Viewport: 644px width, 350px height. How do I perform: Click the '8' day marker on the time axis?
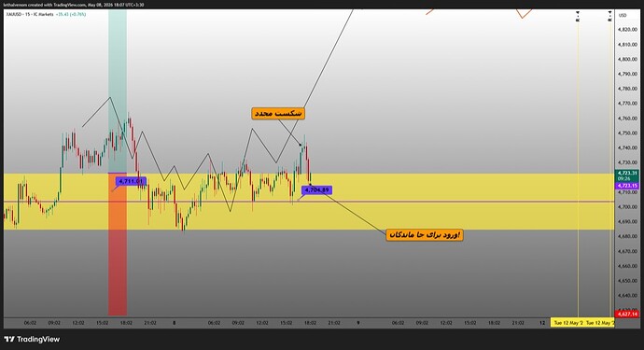point(175,323)
